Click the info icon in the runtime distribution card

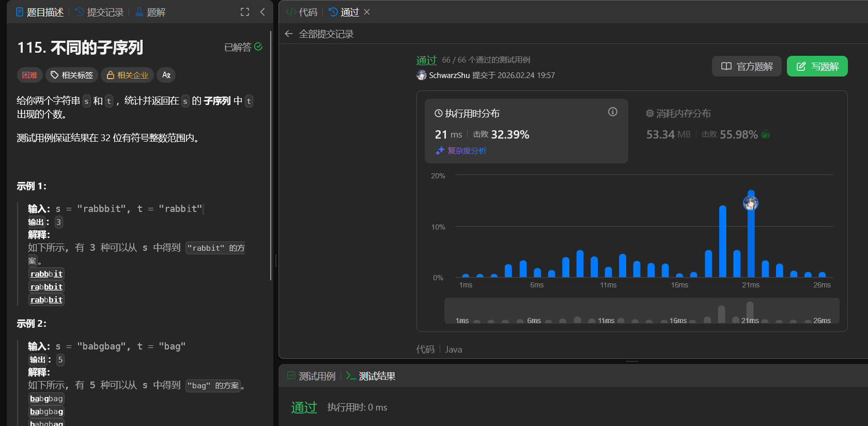(x=613, y=112)
